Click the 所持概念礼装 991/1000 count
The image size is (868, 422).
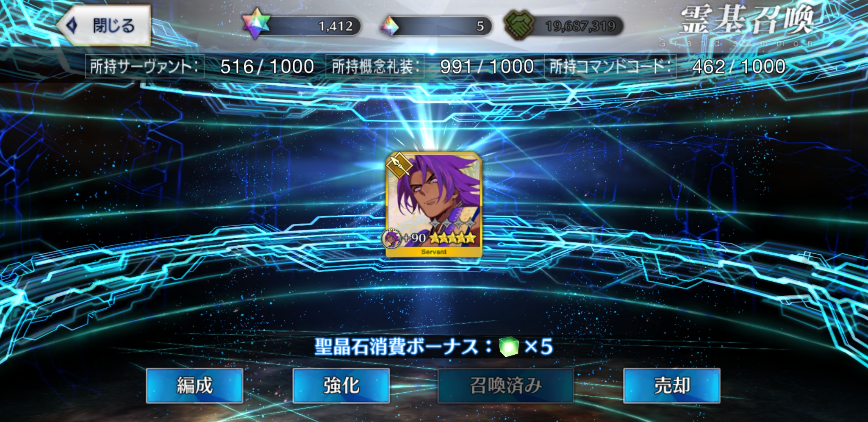click(487, 66)
